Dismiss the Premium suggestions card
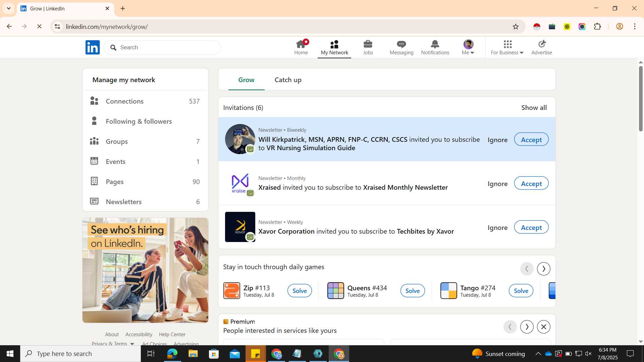Image resolution: width=644 pixels, height=362 pixels. click(x=544, y=327)
